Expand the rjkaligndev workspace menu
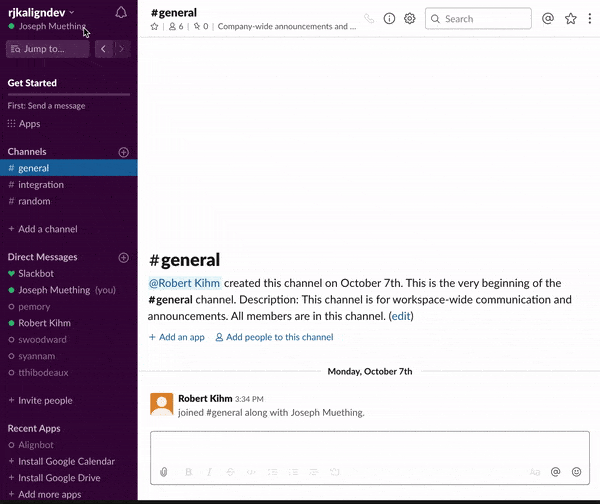Viewport: 600px width, 504px height. point(42,12)
